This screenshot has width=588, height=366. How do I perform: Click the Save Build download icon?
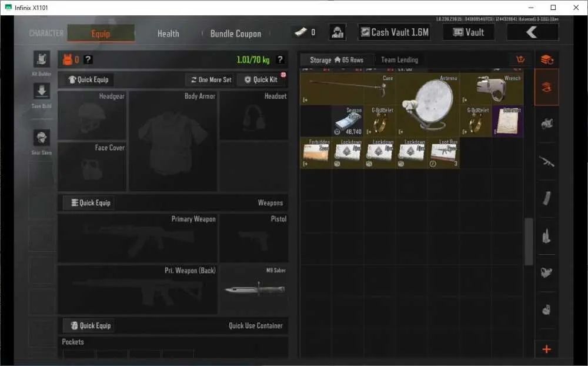[42, 91]
